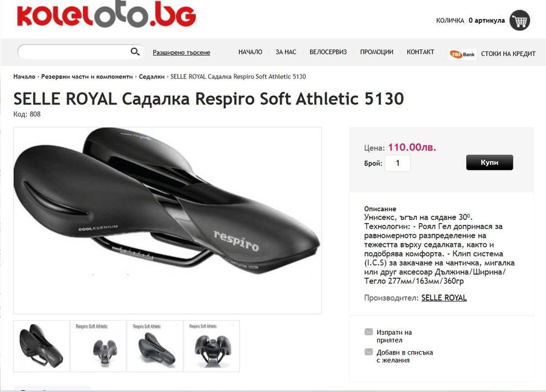Click the envelope icon for wishlist
The image size is (546, 392).
tap(369, 352)
